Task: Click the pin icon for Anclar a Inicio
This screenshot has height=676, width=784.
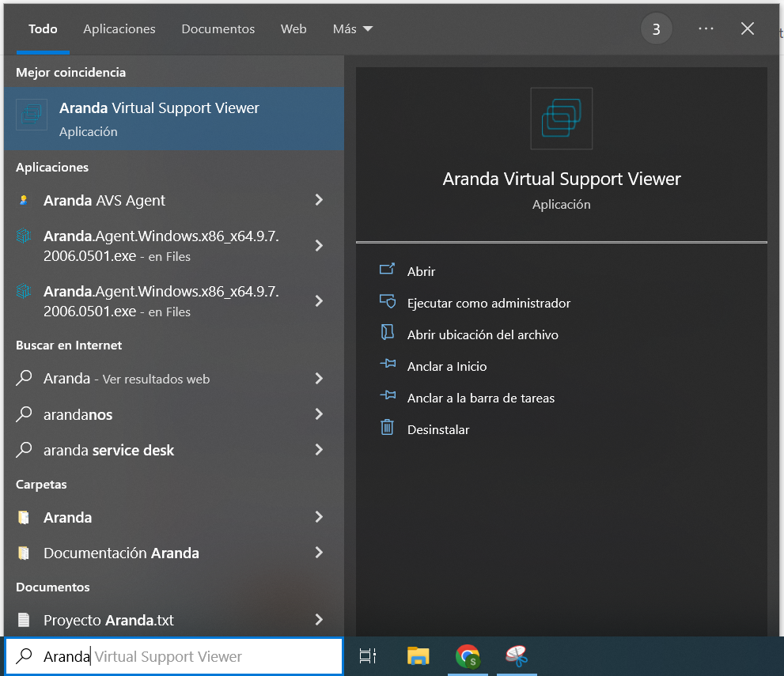Action: click(x=388, y=363)
